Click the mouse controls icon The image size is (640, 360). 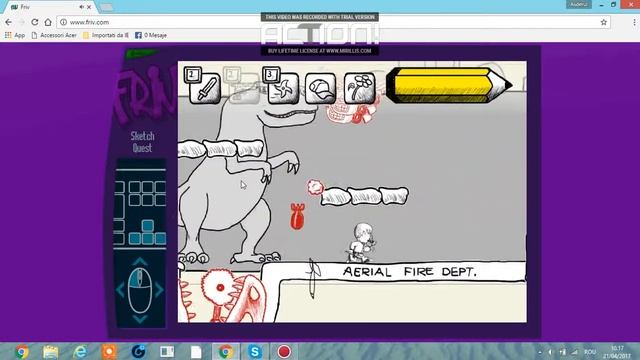pyautogui.click(x=140, y=290)
